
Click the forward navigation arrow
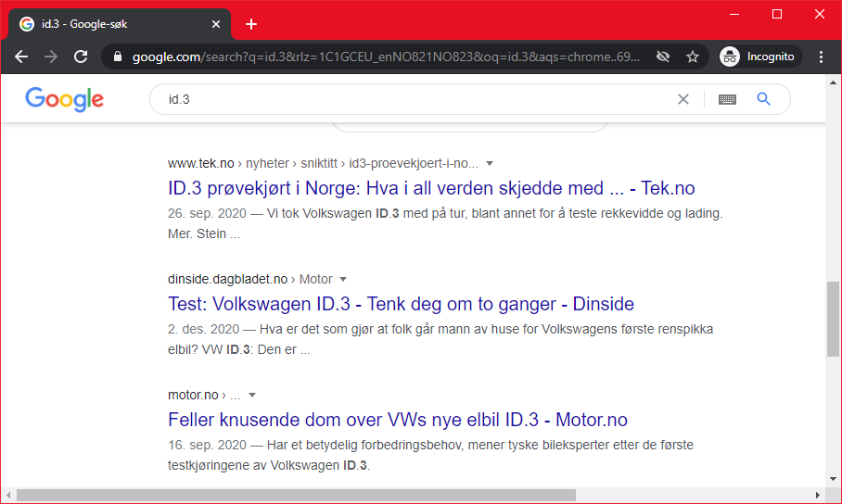[x=51, y=57]
